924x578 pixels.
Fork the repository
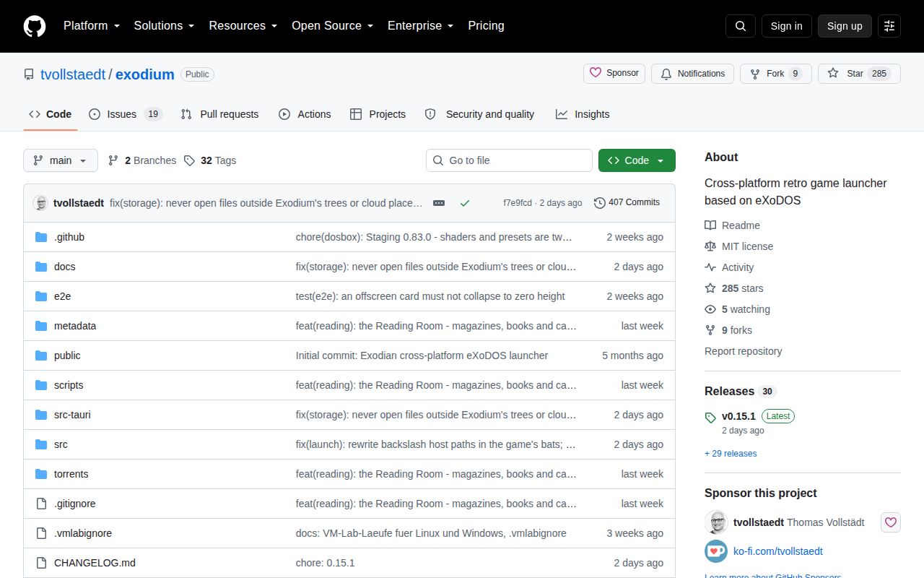point(776,74)
